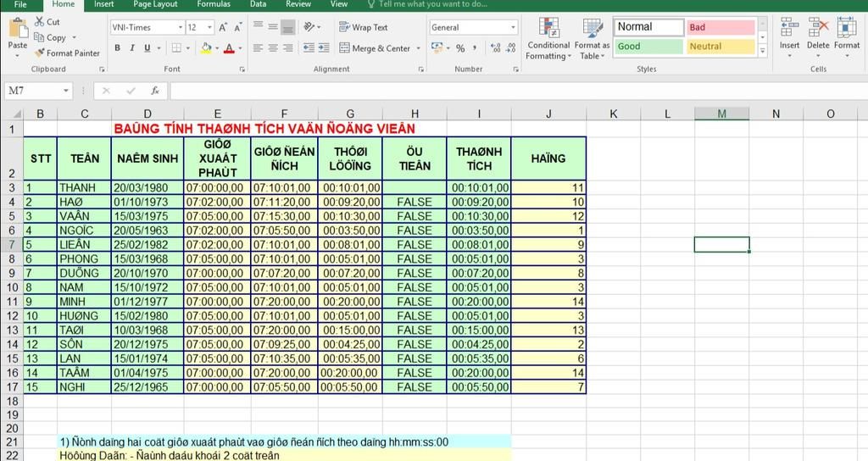Viewport: 868px width, 461px height.
Task: Center text horizontally in Alignment group
Action: click(x=273, y=48)
